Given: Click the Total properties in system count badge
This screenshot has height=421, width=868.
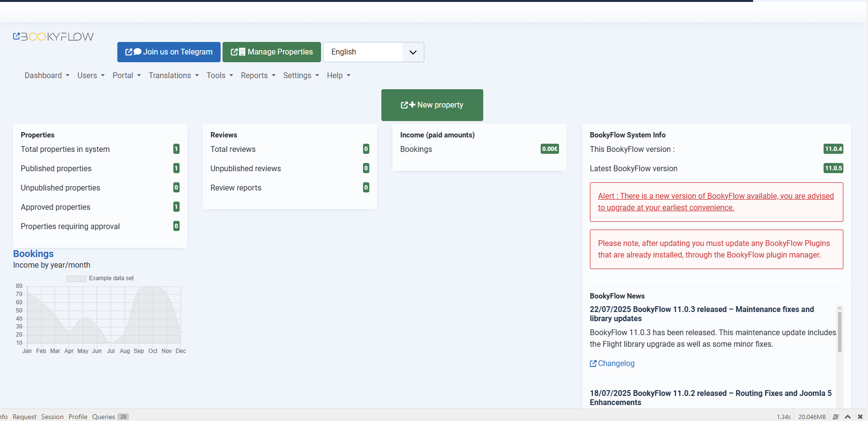Looking at the screenshot, I should 177,149.
